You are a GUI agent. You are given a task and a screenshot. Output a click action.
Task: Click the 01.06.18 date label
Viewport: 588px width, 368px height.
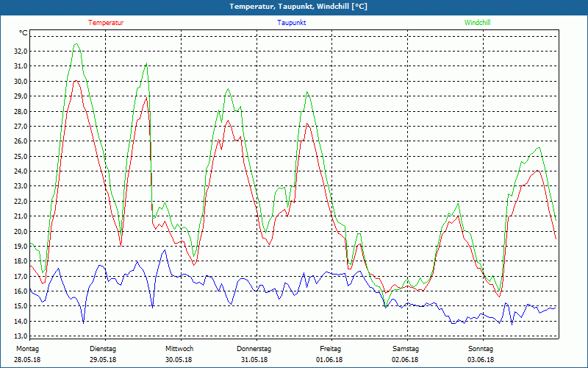point(330,360)
